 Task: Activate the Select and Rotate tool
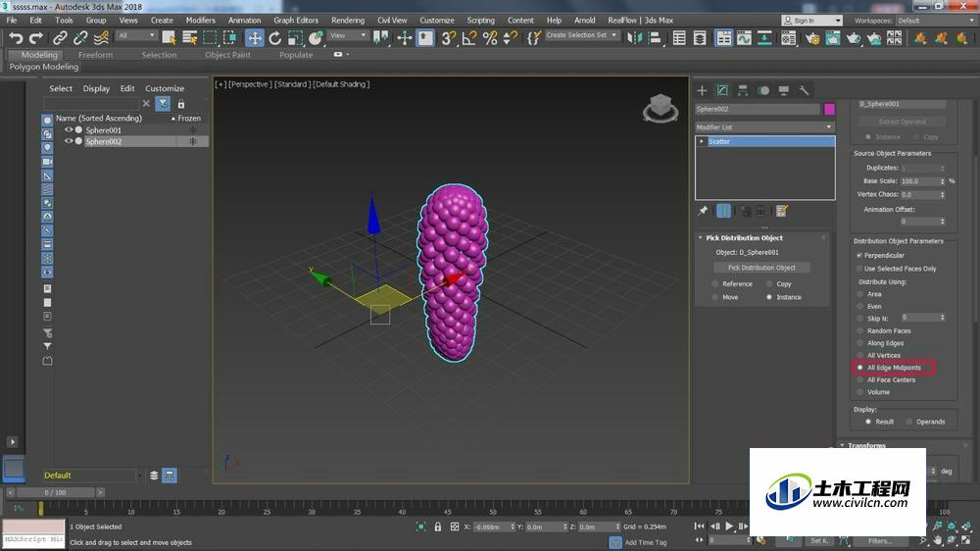coord(275,38)
